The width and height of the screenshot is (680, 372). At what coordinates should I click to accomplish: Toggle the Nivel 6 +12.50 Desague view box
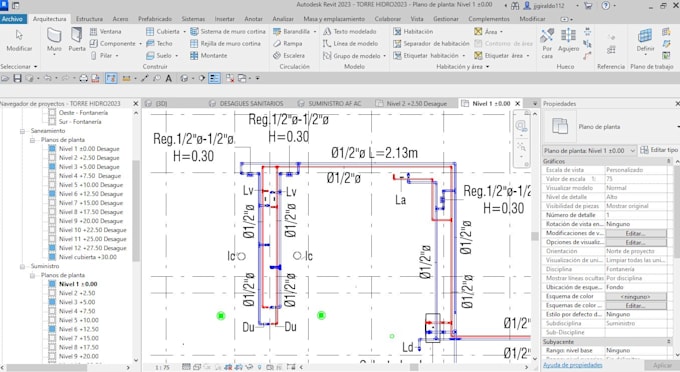[52, 194]
